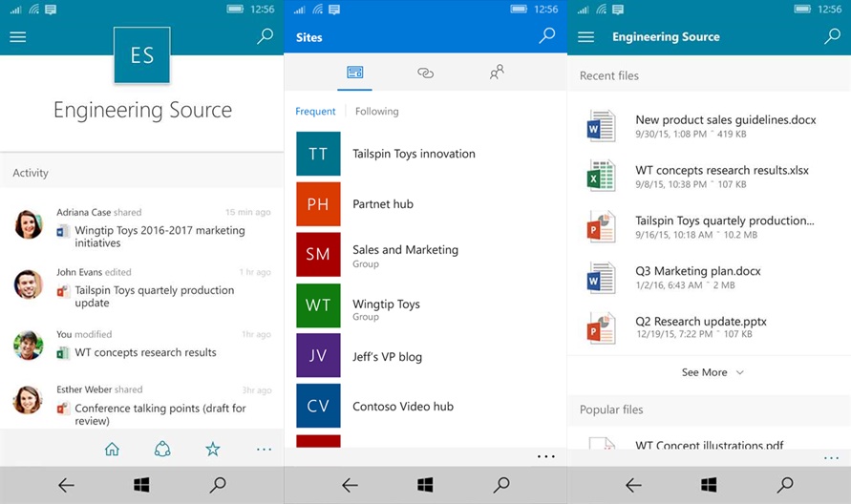This screenshot has width=851, height=504.
Task: Tap Back arrow under the activity screen
Action: pos(66,485)
